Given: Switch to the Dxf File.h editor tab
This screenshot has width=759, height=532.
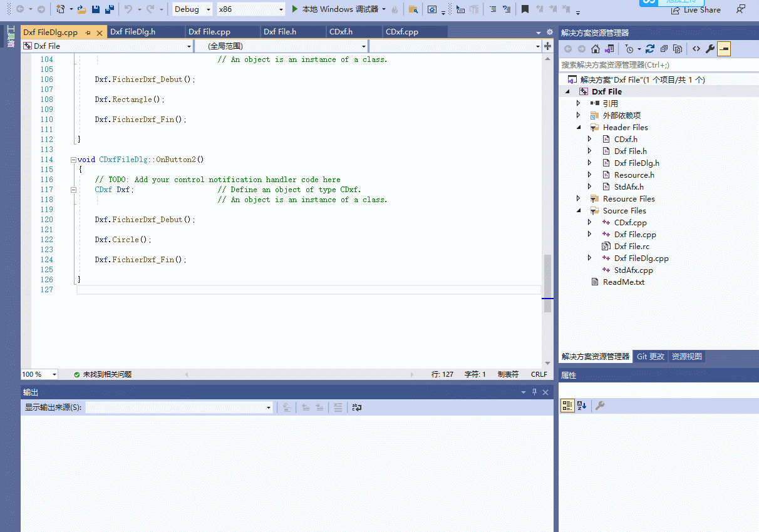Looking at the screenshot, I should click(x=280, y=32).
